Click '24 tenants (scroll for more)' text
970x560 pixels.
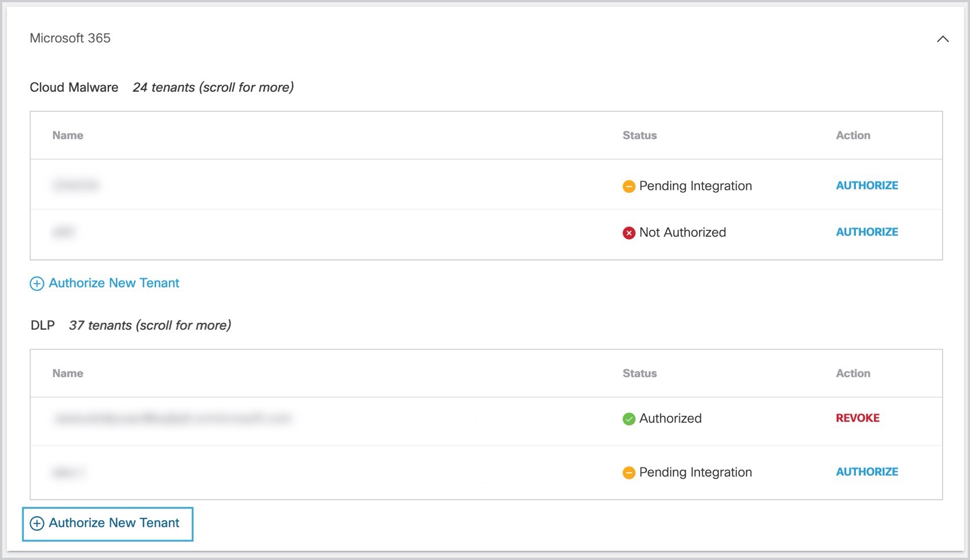click(x=213, y=87)
